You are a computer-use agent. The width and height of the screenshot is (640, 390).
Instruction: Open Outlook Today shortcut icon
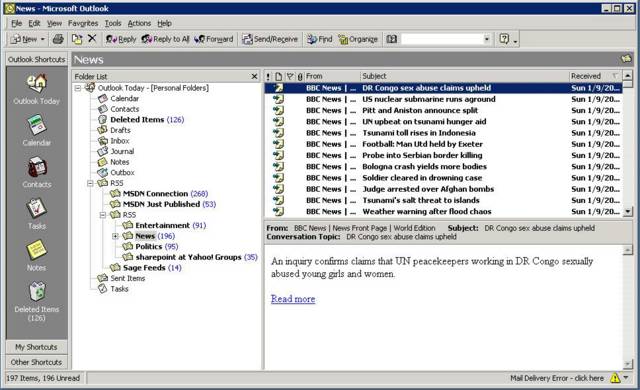[x=37, y=83]
